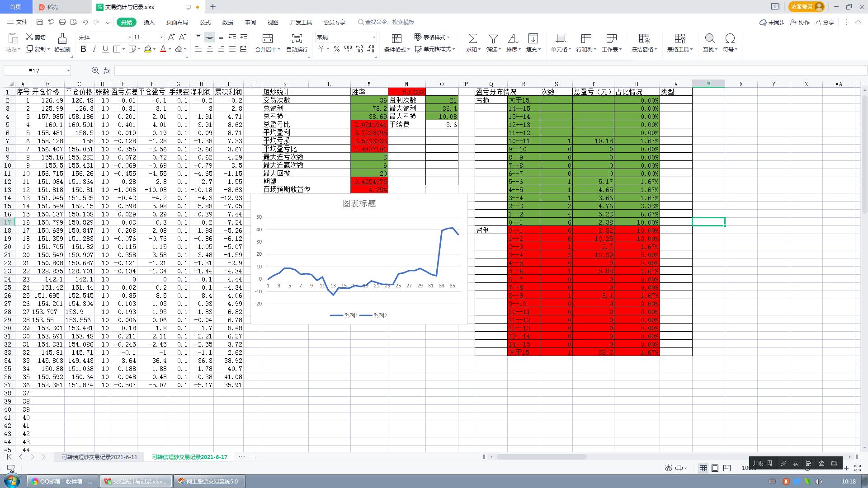This screenshot has width=868, height=488.
Task: Click the eraser clear-format icon
Action: click(x=179, y=49)
